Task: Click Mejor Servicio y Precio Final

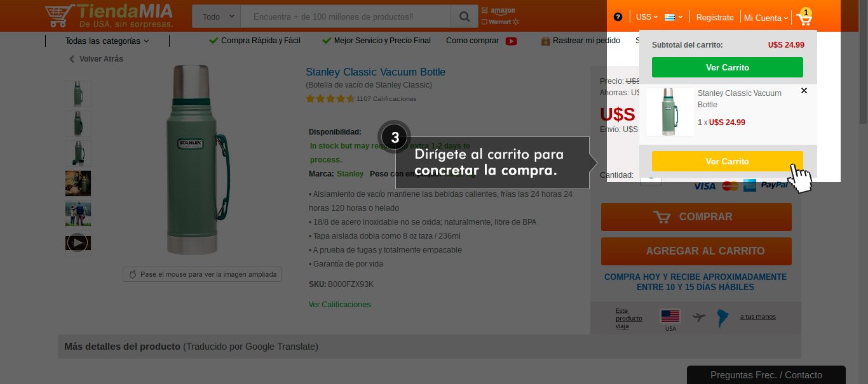Action: pyautogui.click(x=376, y=41)
